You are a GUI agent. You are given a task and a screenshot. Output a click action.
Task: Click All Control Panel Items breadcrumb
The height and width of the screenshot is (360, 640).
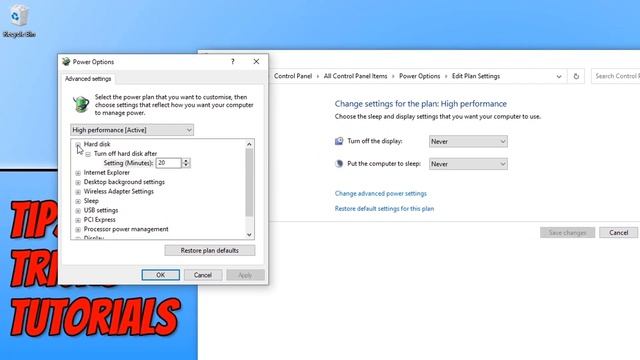tap(356, 76)
